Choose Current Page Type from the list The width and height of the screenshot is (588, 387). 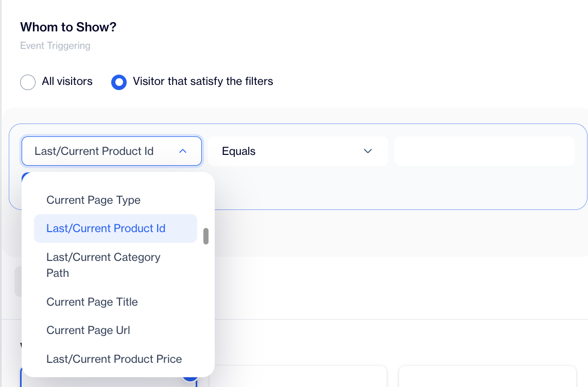point(93,200)
